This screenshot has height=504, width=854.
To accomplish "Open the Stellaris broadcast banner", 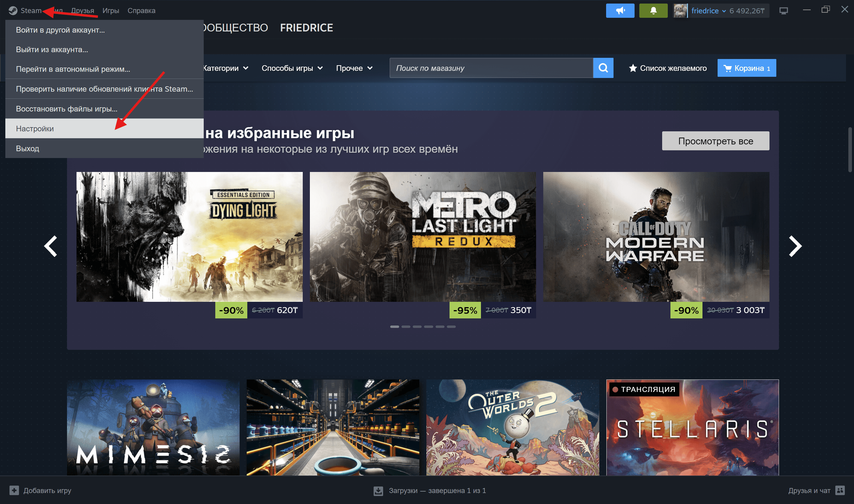I will coord(692,427).
